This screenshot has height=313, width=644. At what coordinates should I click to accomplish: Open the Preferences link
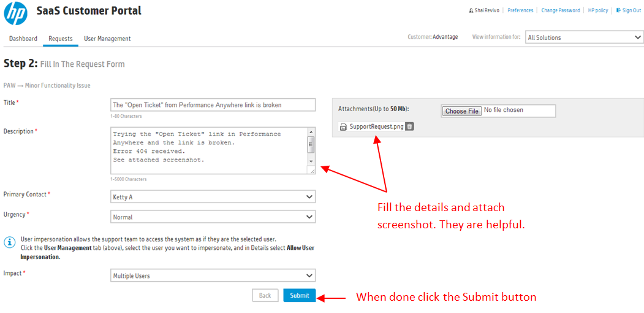520,10
